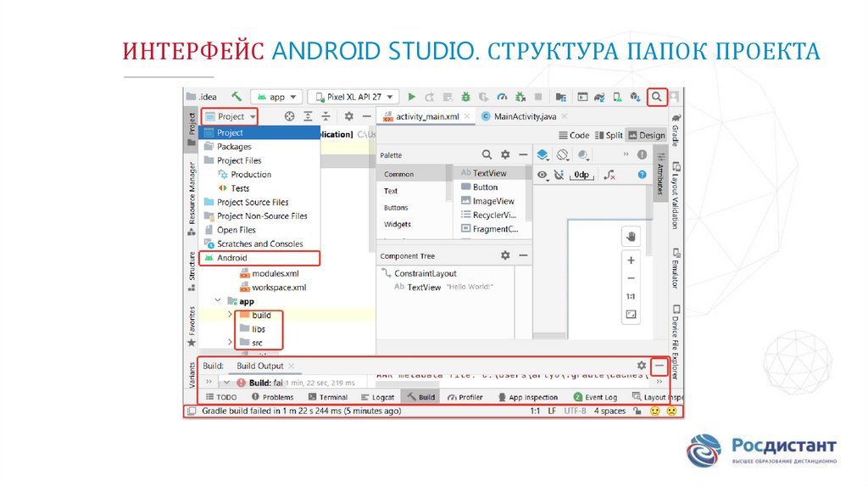Click the Sync Project with Gradle elephant icon

[599, 97]
